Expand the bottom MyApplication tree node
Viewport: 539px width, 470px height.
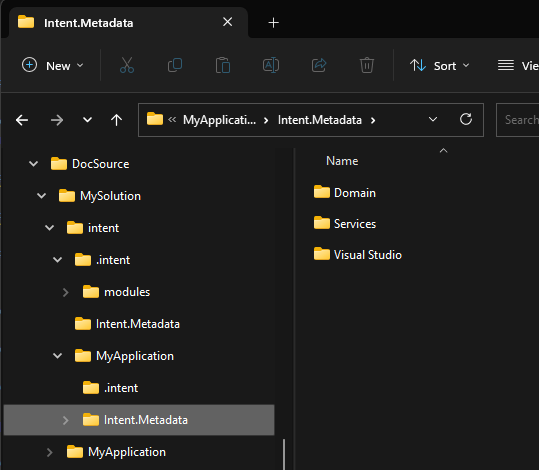pyautogui.click(x=50, y=452)
